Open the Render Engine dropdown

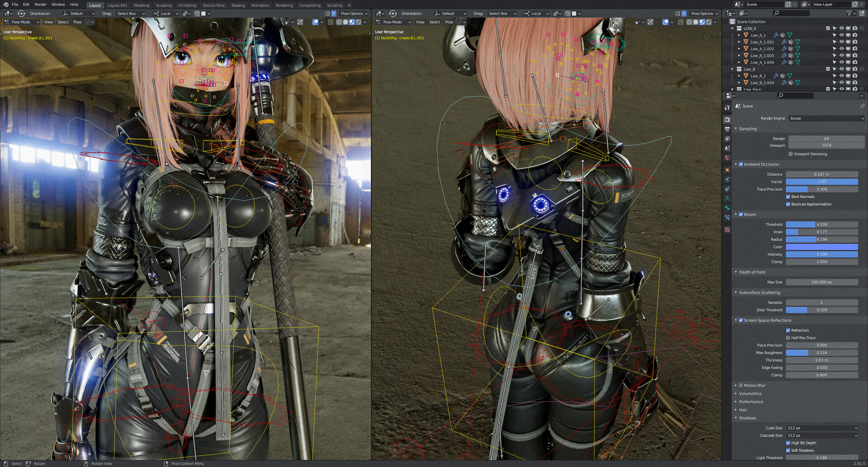click(x=826, y=118)
